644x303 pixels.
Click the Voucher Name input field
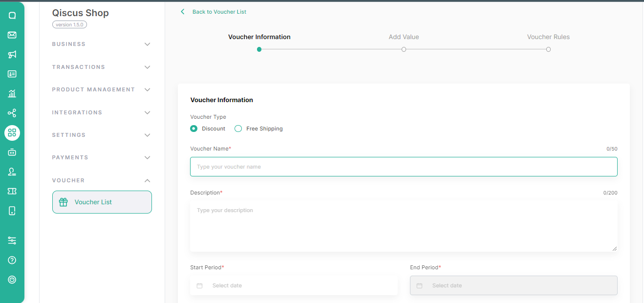click(404, 167)
